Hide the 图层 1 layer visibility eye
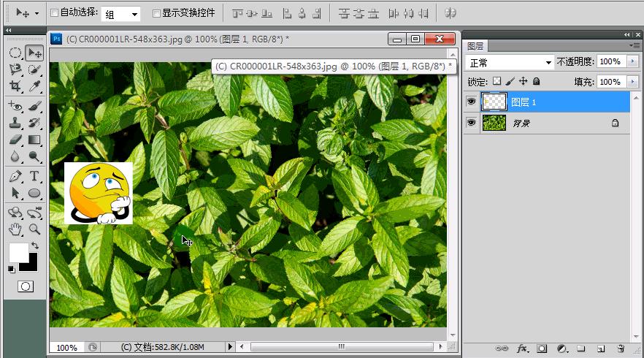The image size is (644, 358). (472, 102)
